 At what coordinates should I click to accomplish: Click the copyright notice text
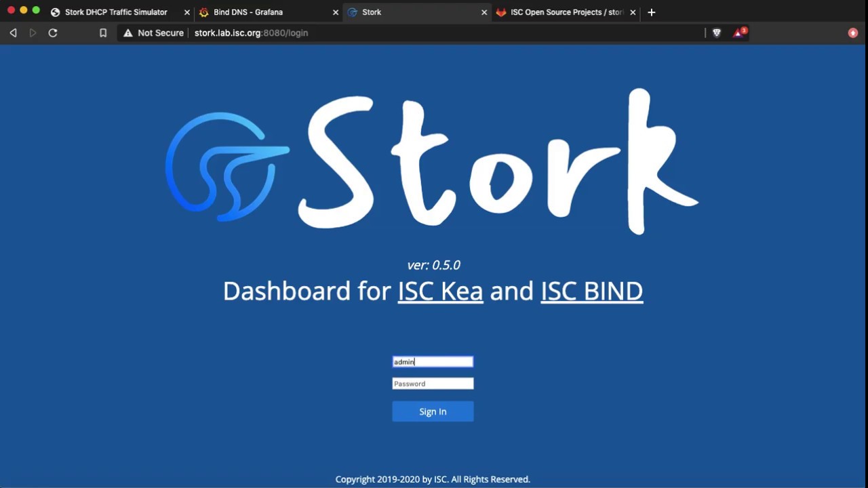point(433,479)
